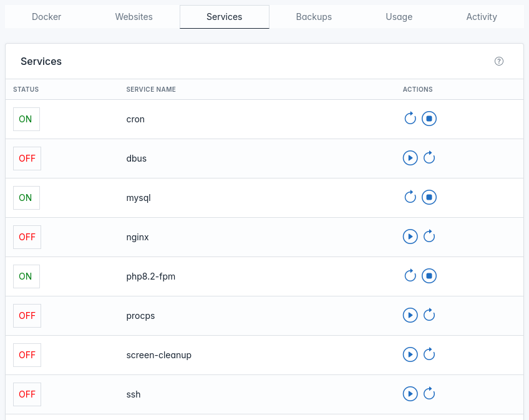Click the ON status badge for mysql

[x=26, y=198]
